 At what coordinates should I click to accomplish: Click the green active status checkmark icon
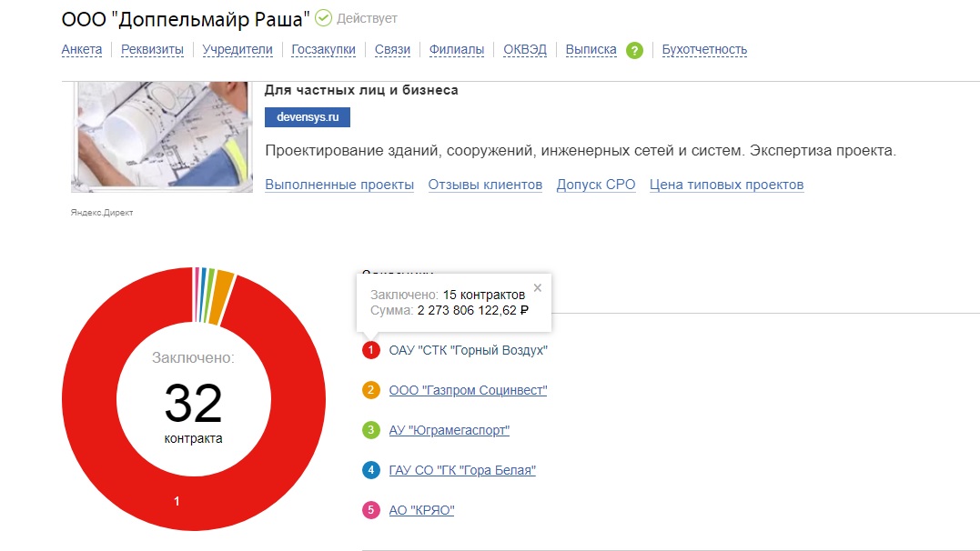point(323,18)
